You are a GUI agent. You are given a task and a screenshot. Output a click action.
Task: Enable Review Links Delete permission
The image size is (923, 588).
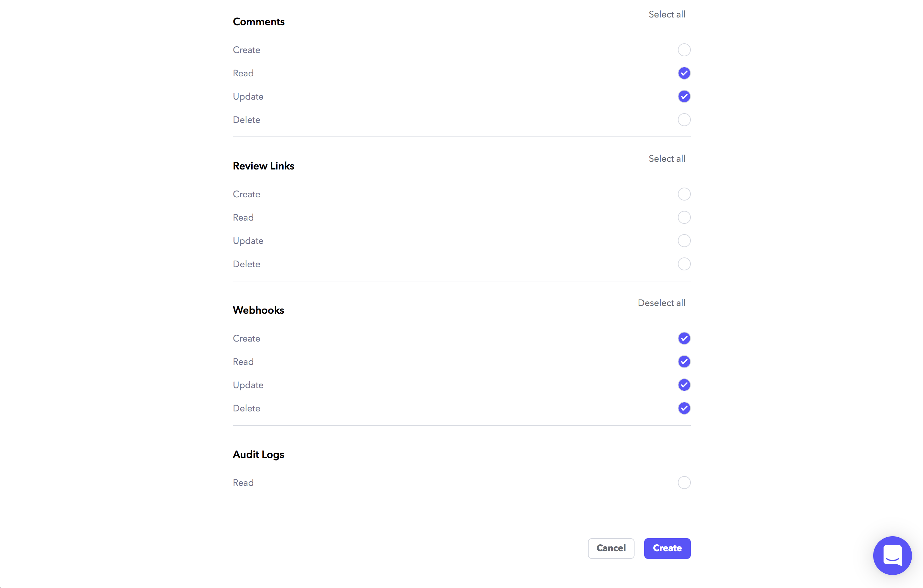click(684, 264)
